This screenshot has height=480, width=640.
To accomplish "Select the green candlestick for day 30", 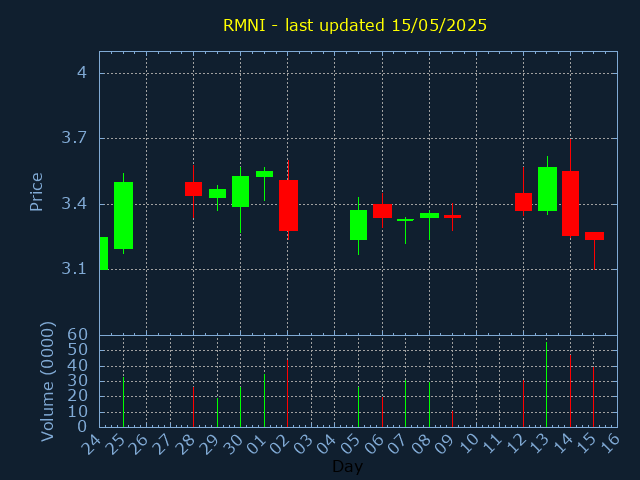I will point(240,191).
